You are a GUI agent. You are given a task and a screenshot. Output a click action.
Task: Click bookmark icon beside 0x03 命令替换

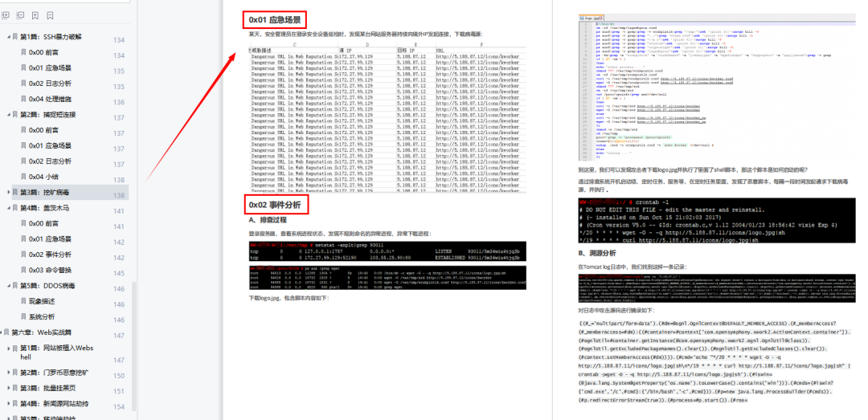23,270
